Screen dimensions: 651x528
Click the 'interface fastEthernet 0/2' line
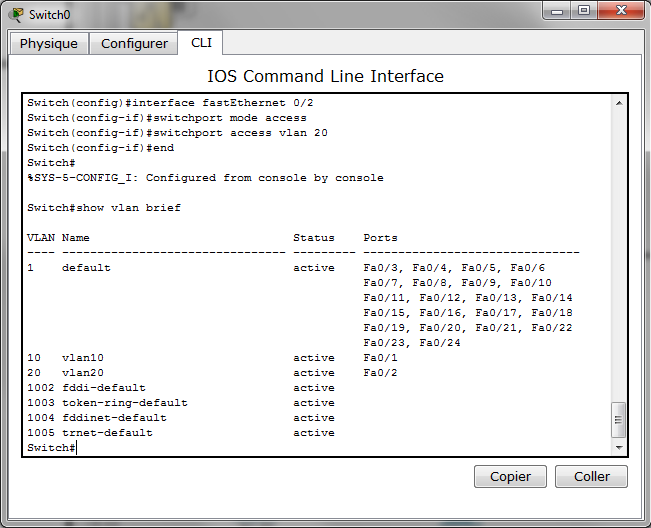pyautogui.click(x=170, y=103)
